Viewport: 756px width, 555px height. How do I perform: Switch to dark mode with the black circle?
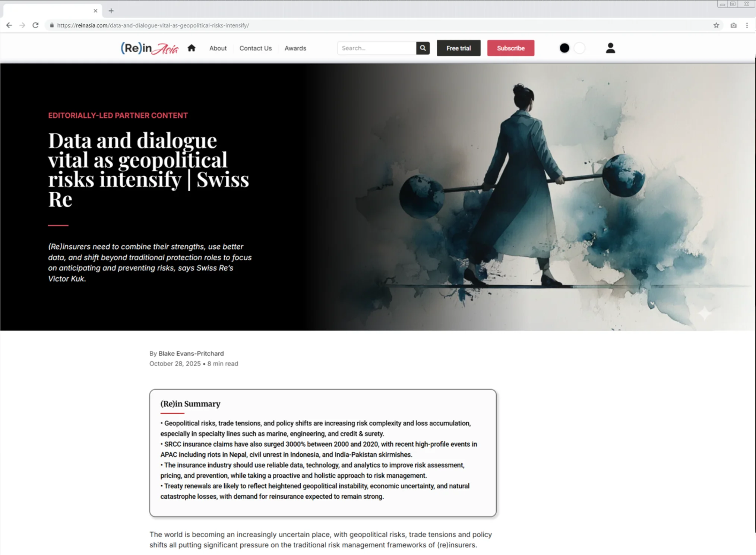564,48
